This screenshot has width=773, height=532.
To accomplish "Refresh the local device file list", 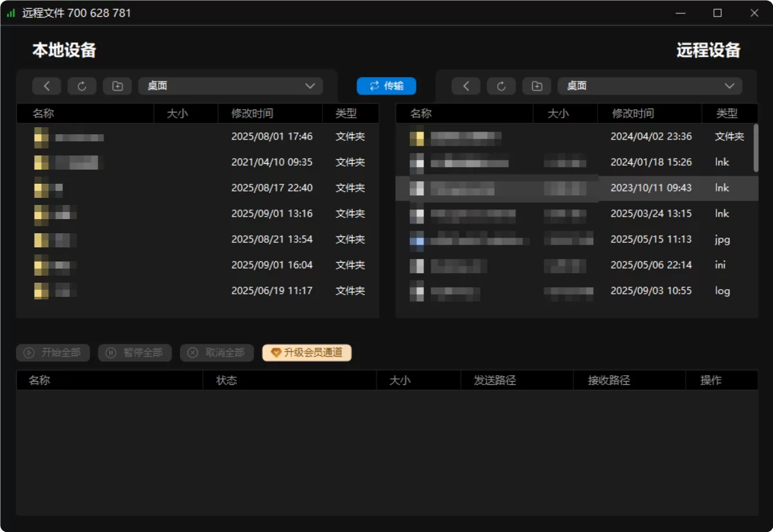I will point(82,86).
